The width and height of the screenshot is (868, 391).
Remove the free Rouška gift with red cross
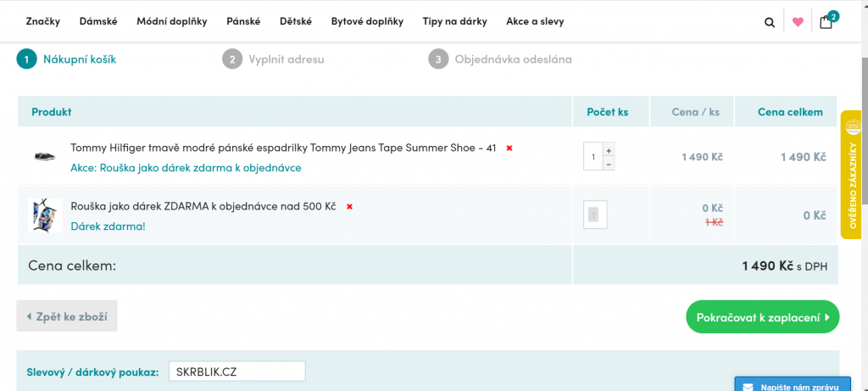pyautogui.click(x=349, y=207)
